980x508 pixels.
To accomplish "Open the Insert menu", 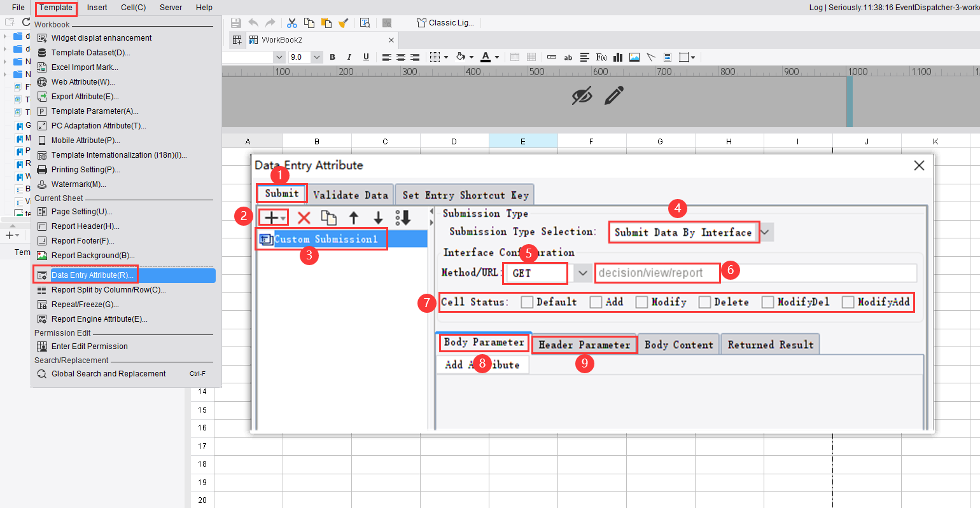I will (x=96, y=8).
